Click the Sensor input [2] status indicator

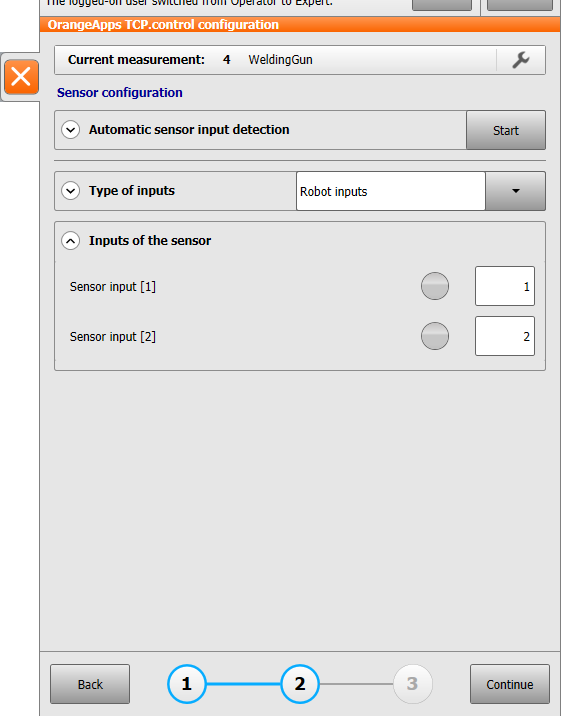(x=435, y=336)
